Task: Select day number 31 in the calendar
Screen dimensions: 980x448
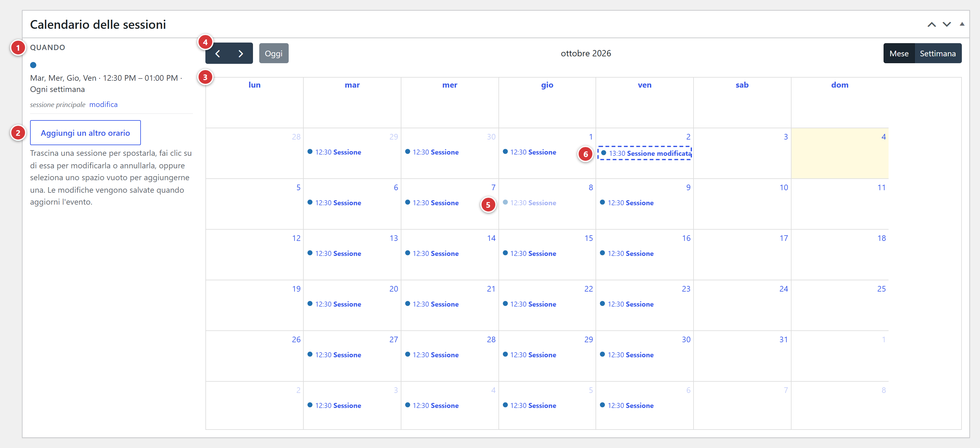Action: pos(784,340)
